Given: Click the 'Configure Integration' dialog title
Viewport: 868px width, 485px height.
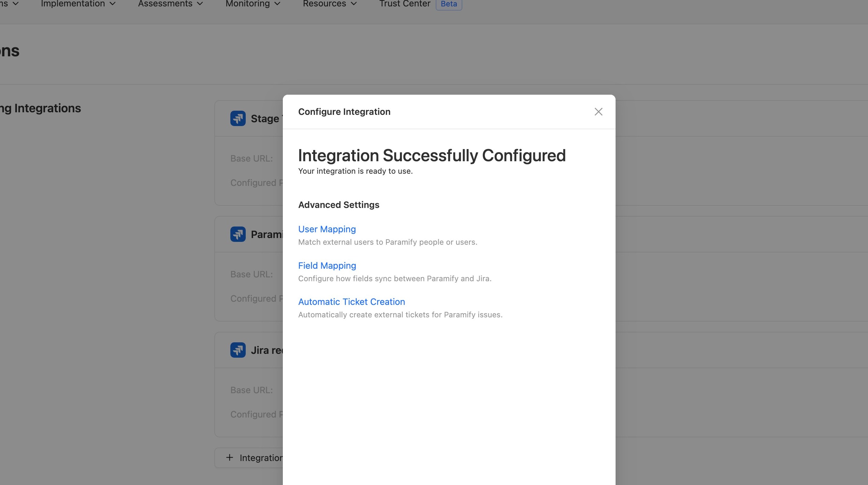Looking at the screenshot, I should 344,112.
